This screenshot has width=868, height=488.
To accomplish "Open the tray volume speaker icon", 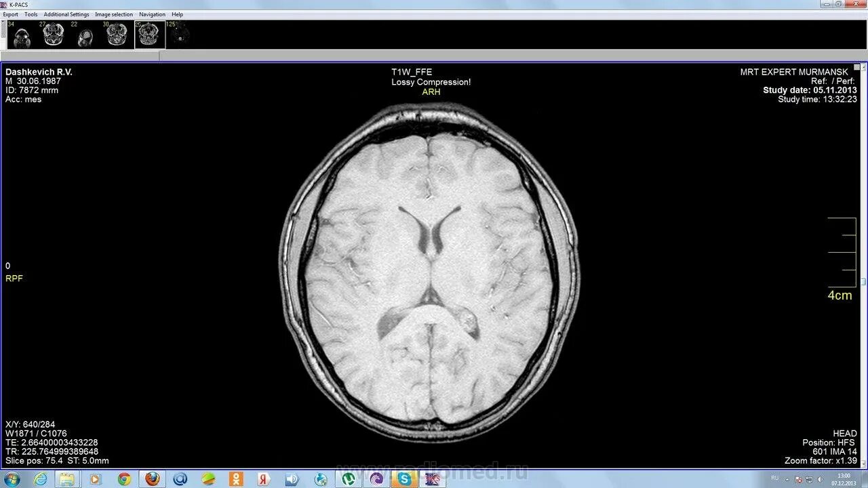I will point(821,479).
